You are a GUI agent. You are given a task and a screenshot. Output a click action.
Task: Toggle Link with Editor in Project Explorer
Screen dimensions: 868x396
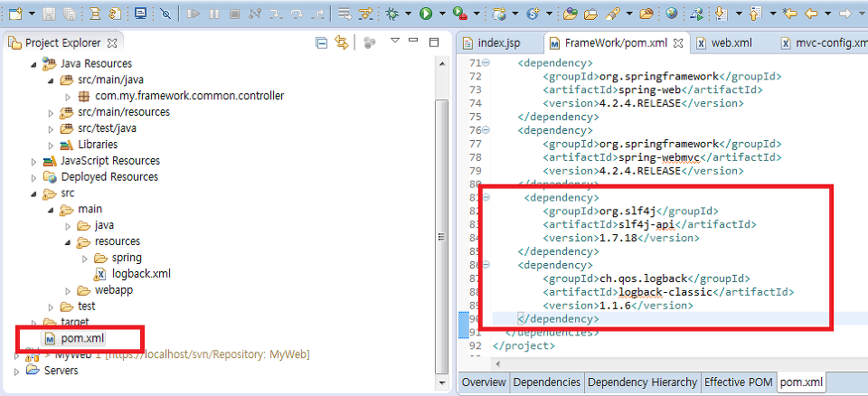tap(342, 42)
